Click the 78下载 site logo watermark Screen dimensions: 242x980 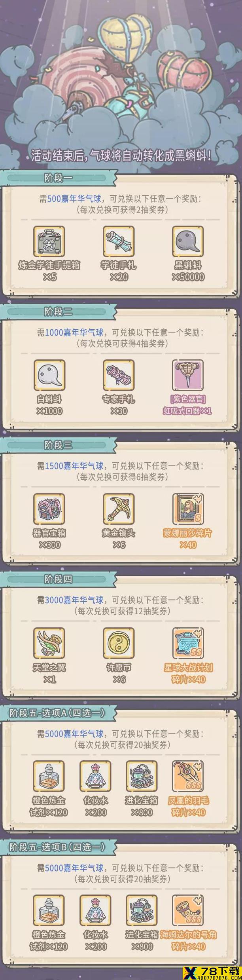[x=211, y=970]
